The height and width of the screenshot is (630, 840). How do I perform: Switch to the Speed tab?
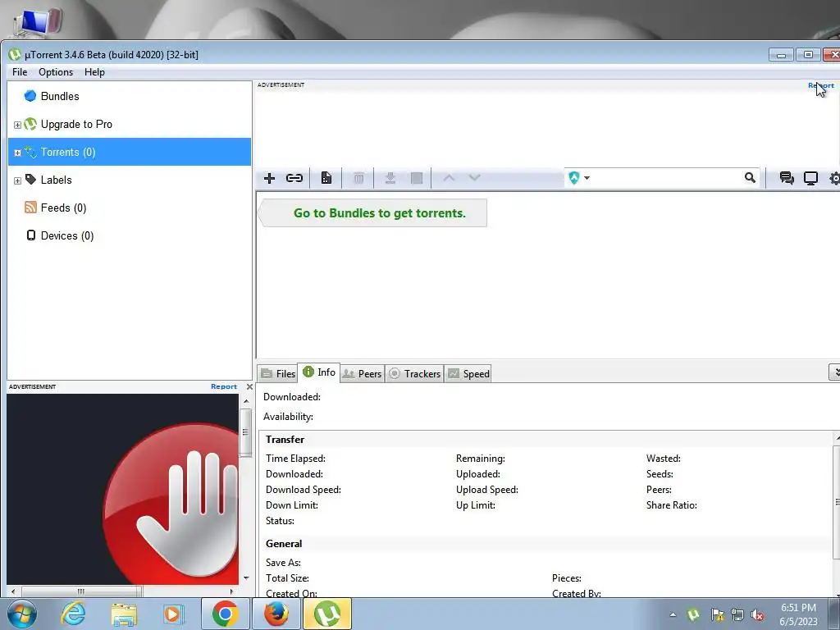(468, 373)
